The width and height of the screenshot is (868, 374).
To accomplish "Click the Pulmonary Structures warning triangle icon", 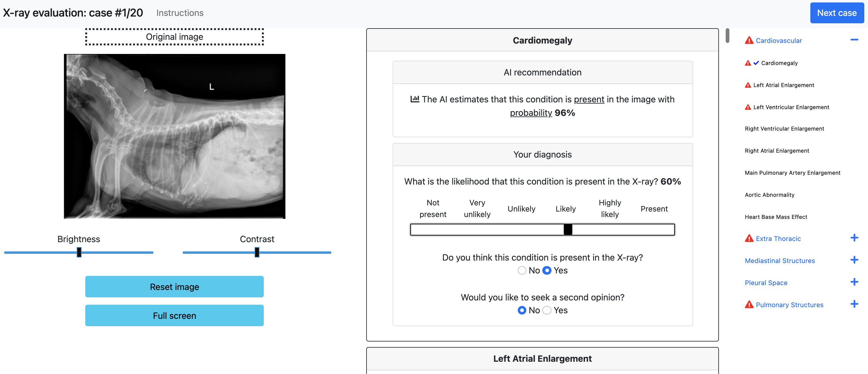I will (x=749, y=305).
